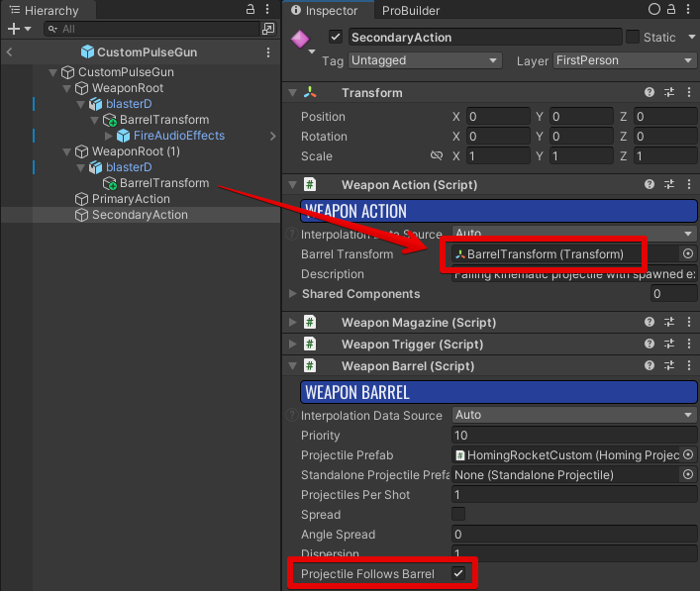700x593 pixels.
Task: Click the Position X field
Action: [498, 117]
